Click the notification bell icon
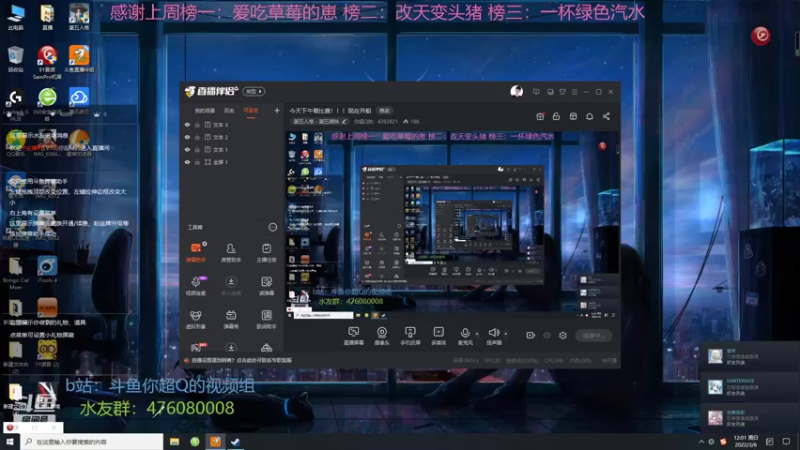This screenshot has width=800, height=450. [x=589, y=116]
